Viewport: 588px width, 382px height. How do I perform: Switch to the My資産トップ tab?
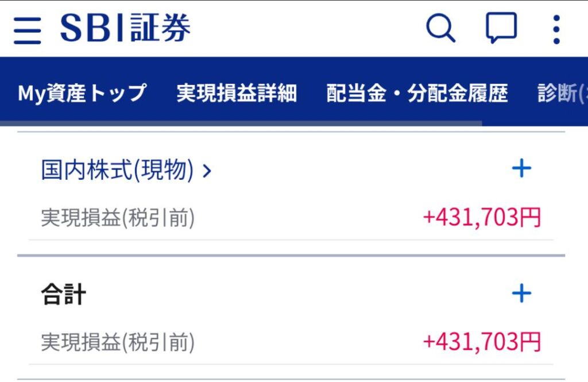(82, 93)
